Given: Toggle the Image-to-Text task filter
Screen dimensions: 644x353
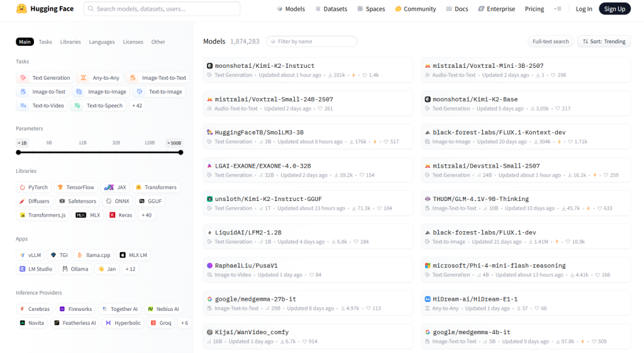Looking at the screenshot, I should 42,92.
